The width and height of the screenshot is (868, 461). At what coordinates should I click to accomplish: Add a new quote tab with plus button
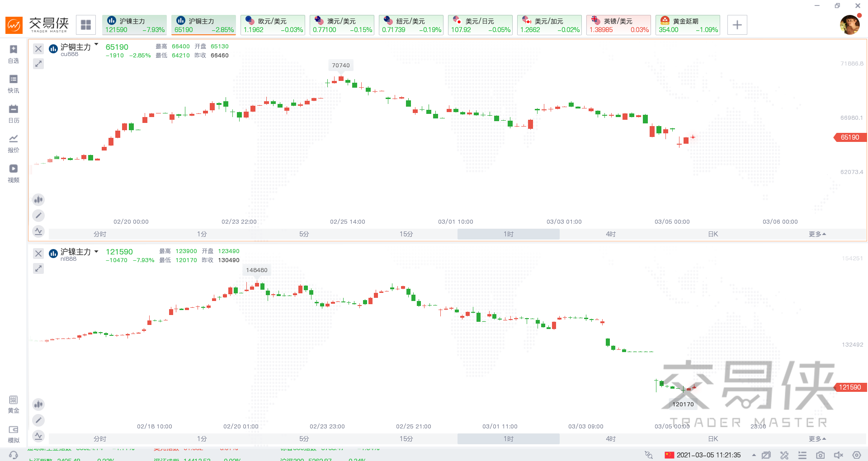[x=737, y=25]
